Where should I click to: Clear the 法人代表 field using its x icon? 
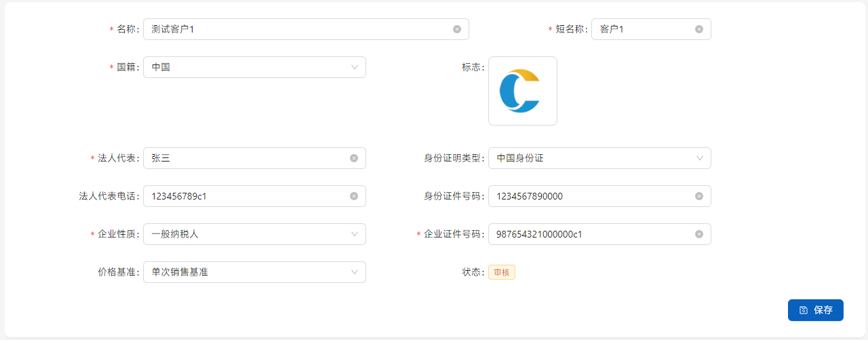click(354, 158)
